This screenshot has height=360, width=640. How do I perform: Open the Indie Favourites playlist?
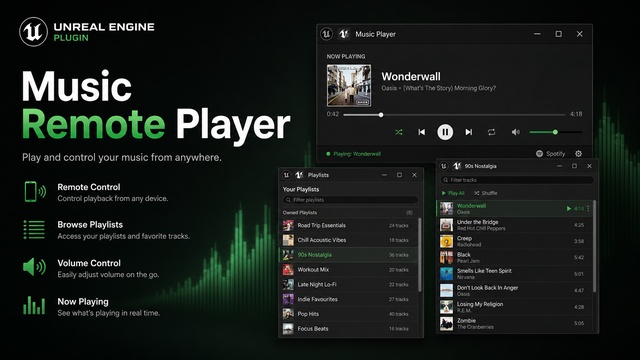pos(349,299)
